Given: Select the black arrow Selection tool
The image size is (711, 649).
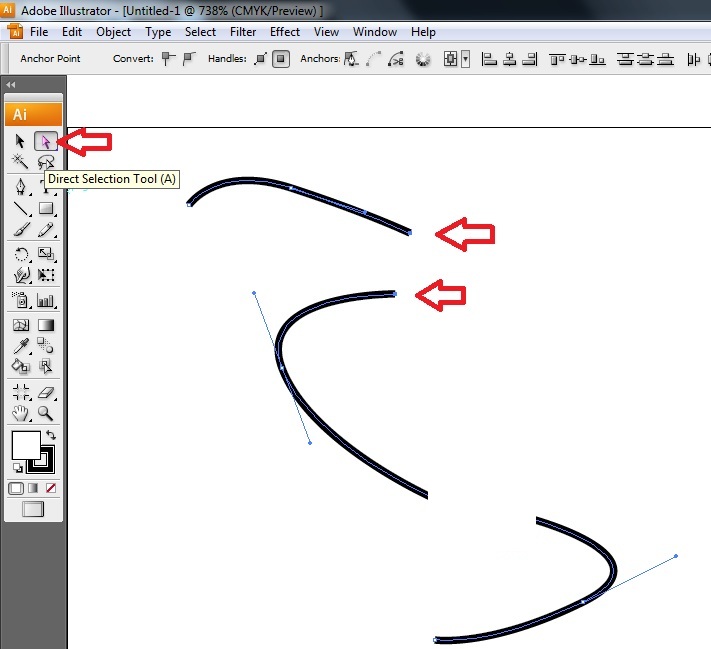Looking at the screenshot, I should click(x=19, y=141).
